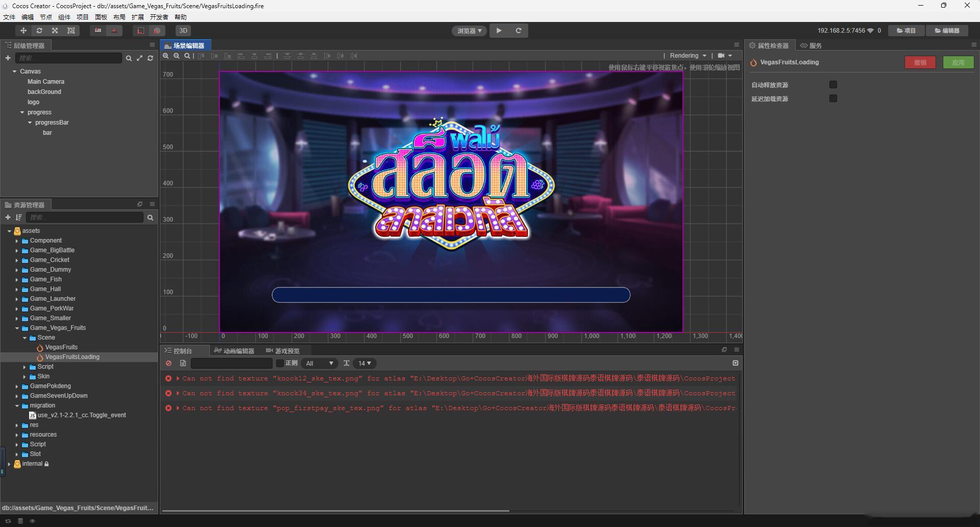Click the zoom in icon in scene editor
The width and height of the screenshot is (980, 527).
[x=166, y=56]
